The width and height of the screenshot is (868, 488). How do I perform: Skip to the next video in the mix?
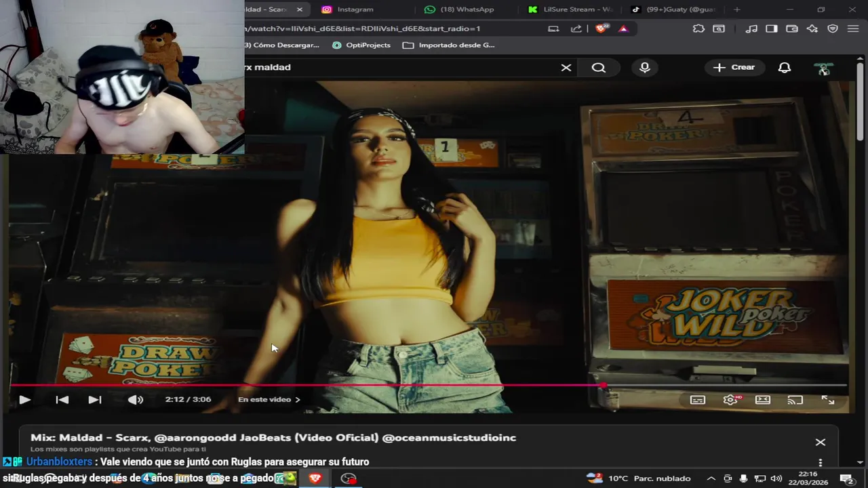95,400
